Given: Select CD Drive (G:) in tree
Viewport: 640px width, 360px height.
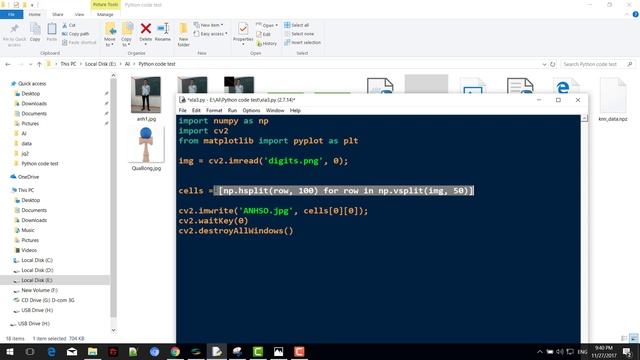Looking at the screenshot, I should 48,300.
